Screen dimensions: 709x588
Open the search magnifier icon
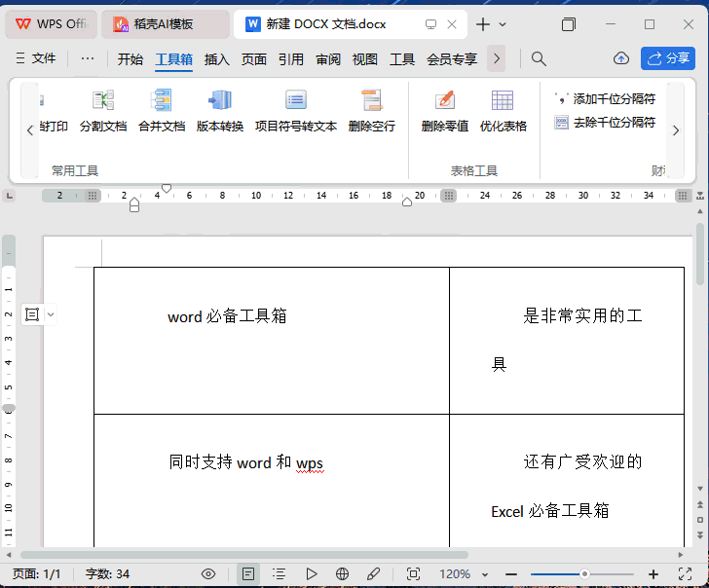click(x=538, y=58)
